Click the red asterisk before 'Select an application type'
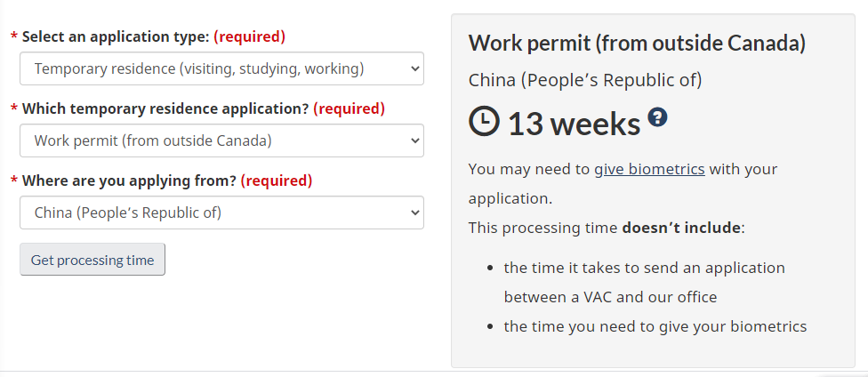The width and height of the screenshot is (868, 377). click(x=13, y=37)
